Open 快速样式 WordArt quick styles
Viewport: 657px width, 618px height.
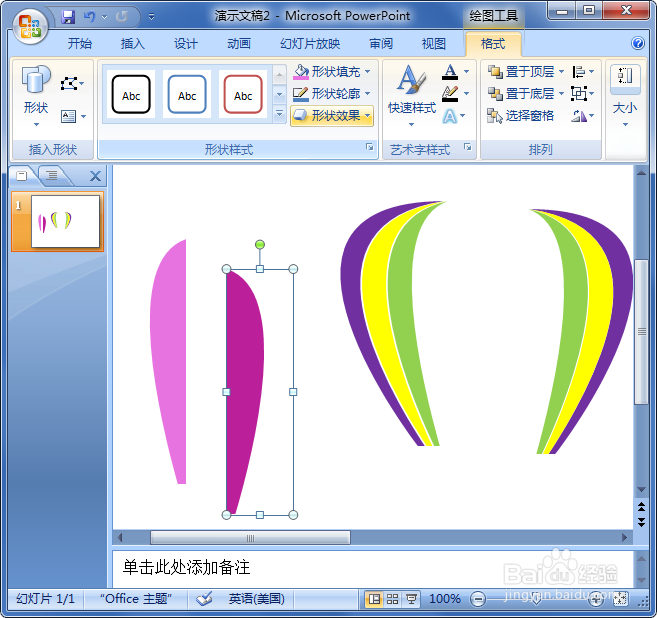[x=412, y=96]
